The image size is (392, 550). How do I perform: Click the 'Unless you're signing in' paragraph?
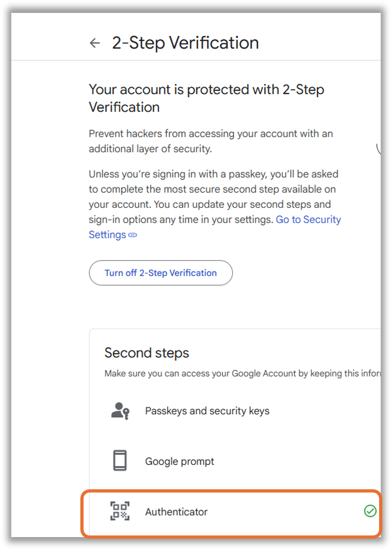coord(215,204)
